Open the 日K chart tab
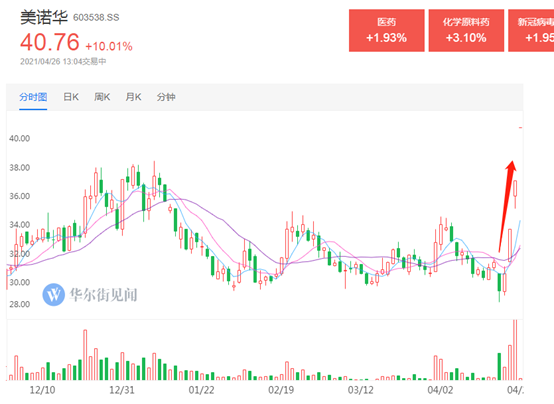This screenshot has height=404, width=554. (71, 97)
